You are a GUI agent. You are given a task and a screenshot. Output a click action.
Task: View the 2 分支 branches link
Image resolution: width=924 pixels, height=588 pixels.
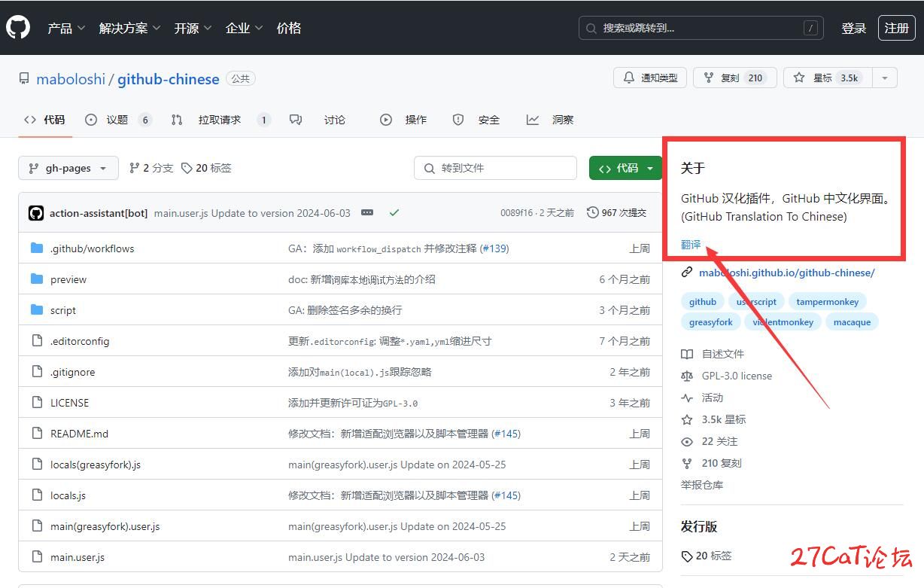pyautogui.click(x=151, y=168)
